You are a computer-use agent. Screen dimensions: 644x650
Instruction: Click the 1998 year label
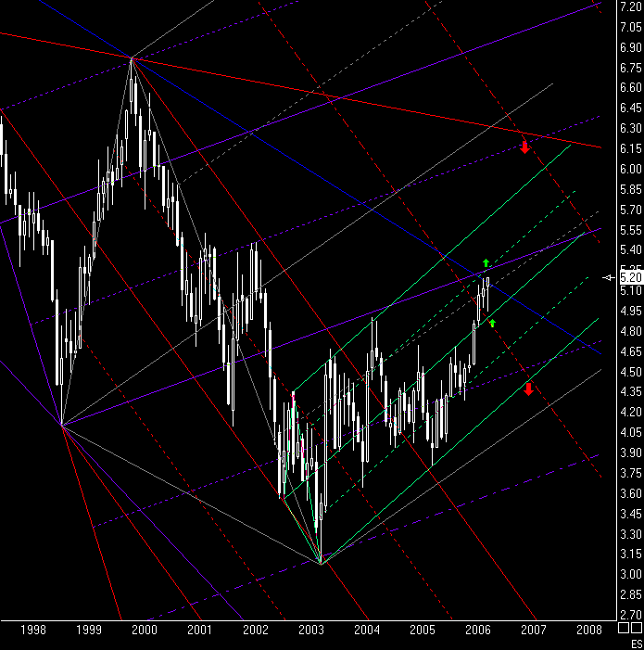(x=33, y=631)
